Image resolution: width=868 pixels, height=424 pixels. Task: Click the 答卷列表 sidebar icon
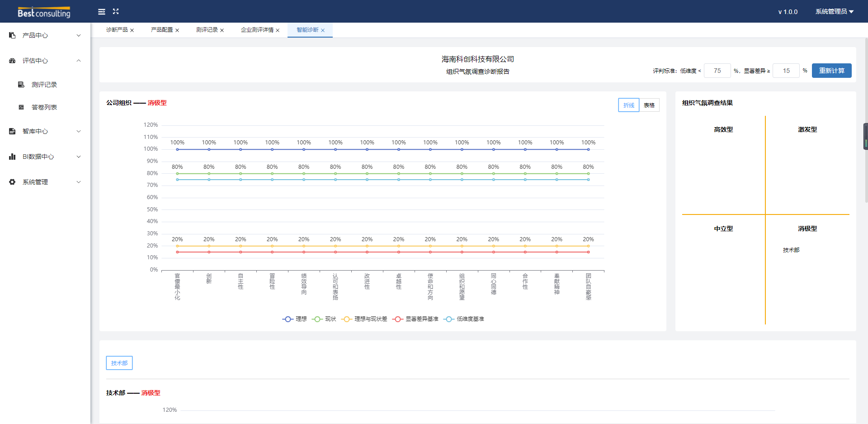[21, 107]
